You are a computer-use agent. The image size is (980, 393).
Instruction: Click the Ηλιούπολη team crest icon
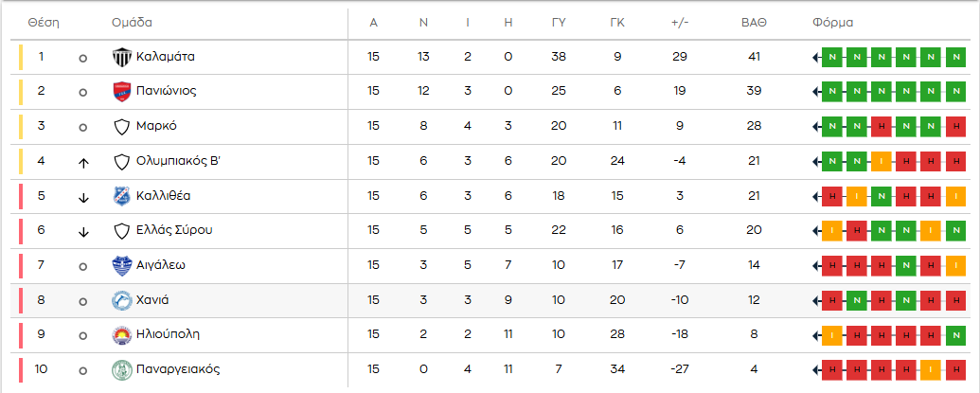pyautogui.click(x=121, y=334)
